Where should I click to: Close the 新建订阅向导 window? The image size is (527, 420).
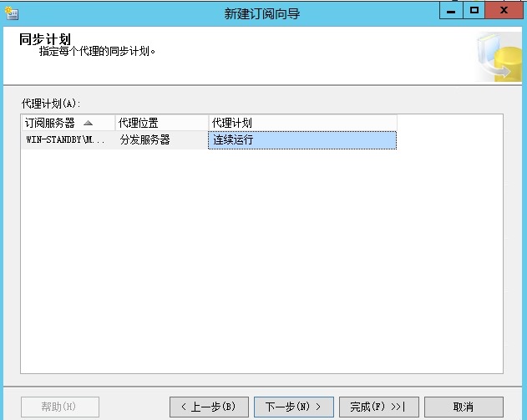(x=504, y=10)
